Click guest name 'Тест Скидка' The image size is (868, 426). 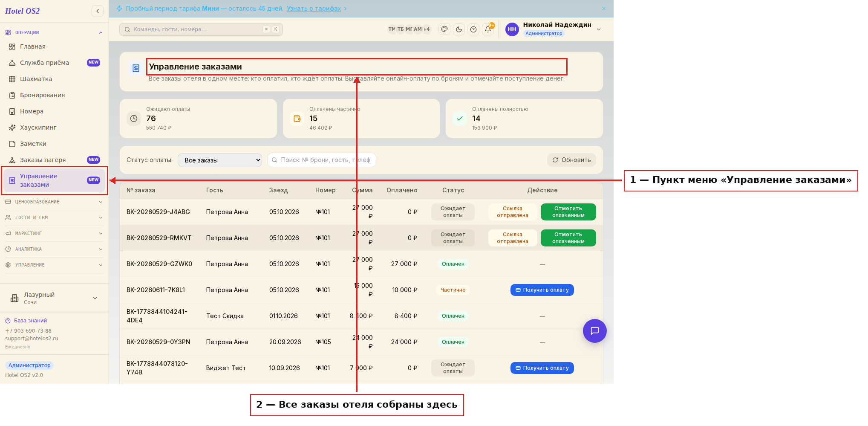[225, 316]
